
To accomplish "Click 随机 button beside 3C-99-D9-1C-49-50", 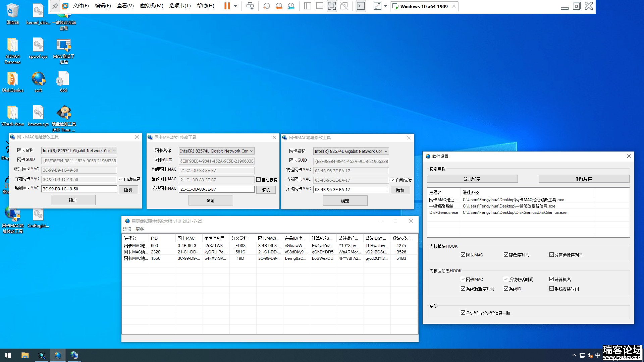I will 128,190.
